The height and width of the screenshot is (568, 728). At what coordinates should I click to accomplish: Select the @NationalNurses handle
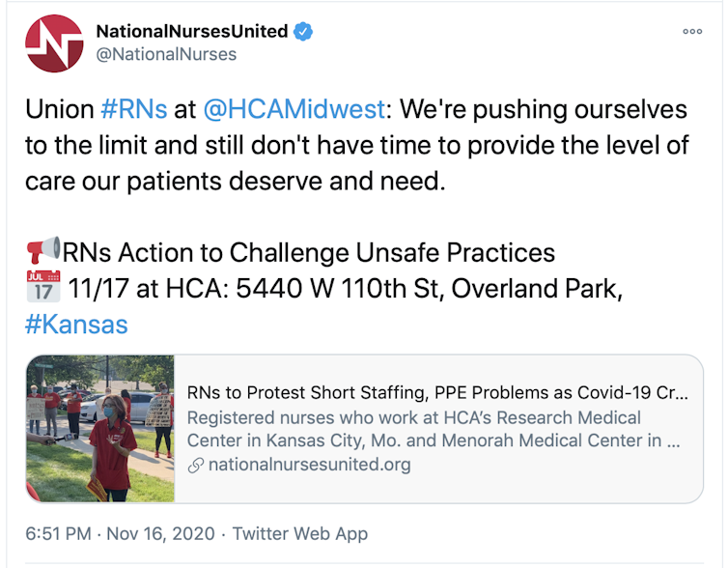166,54
